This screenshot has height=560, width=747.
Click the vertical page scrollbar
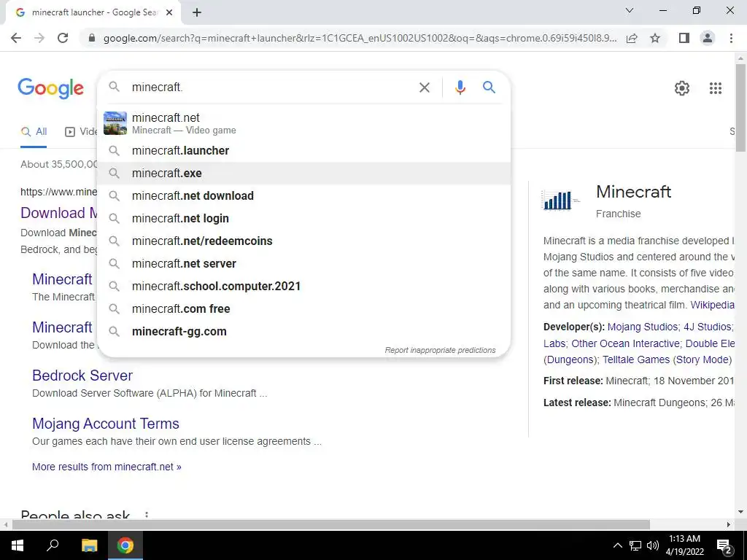click(740, 108)
